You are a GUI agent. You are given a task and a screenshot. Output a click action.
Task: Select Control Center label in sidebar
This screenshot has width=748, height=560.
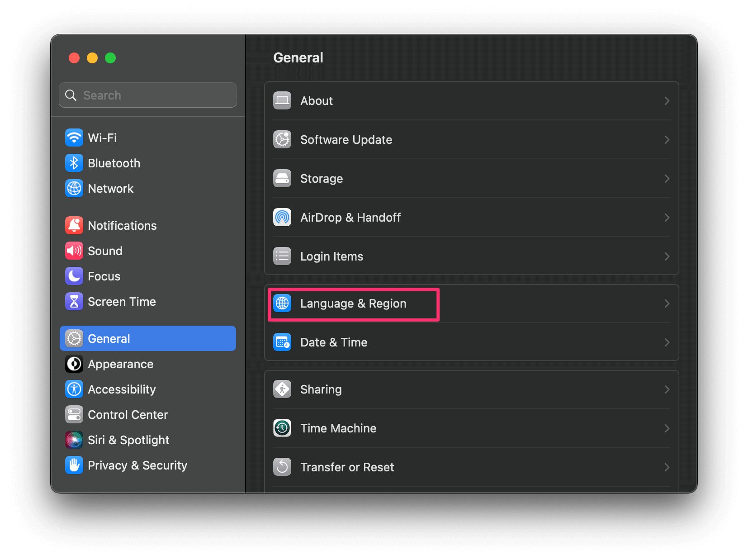[128, 414]
